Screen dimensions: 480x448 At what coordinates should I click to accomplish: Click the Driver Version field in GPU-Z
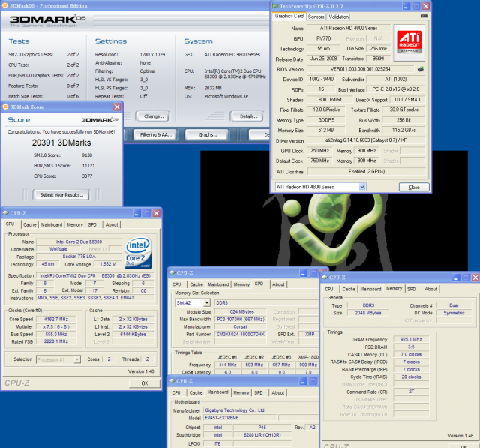point(366,140)
